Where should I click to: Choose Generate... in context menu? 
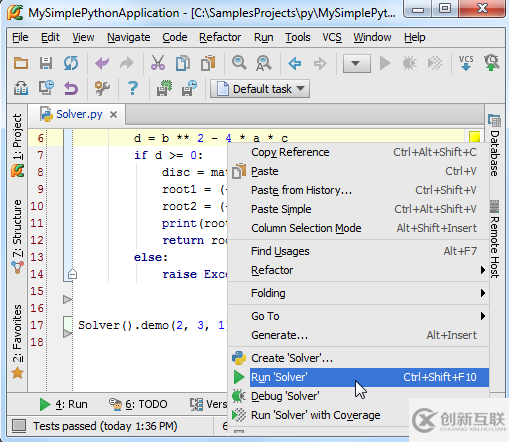click(358, 335)
